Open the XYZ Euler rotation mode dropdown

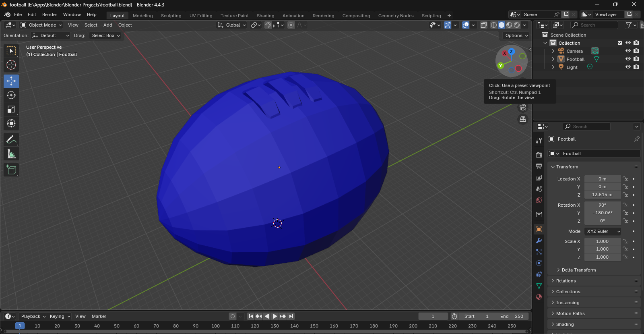[x=603, y=231]
